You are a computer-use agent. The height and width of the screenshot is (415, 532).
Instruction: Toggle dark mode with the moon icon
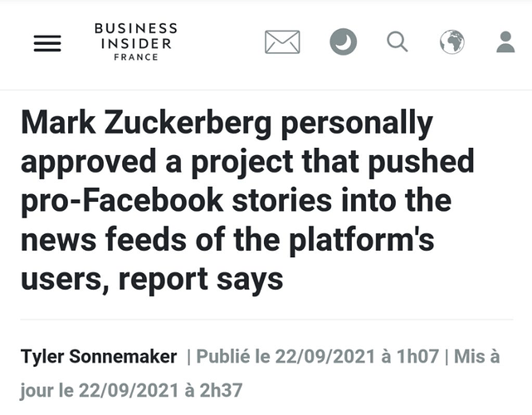[x=343, y=41]
